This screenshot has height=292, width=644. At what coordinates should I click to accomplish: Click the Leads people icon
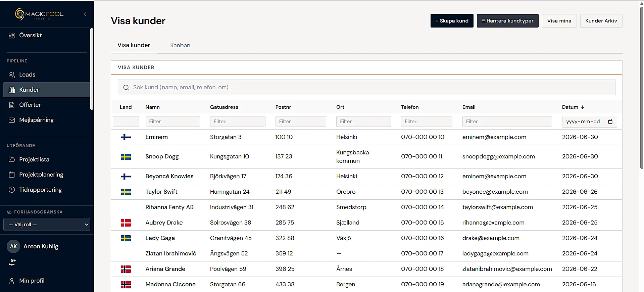tap(12, 75)
